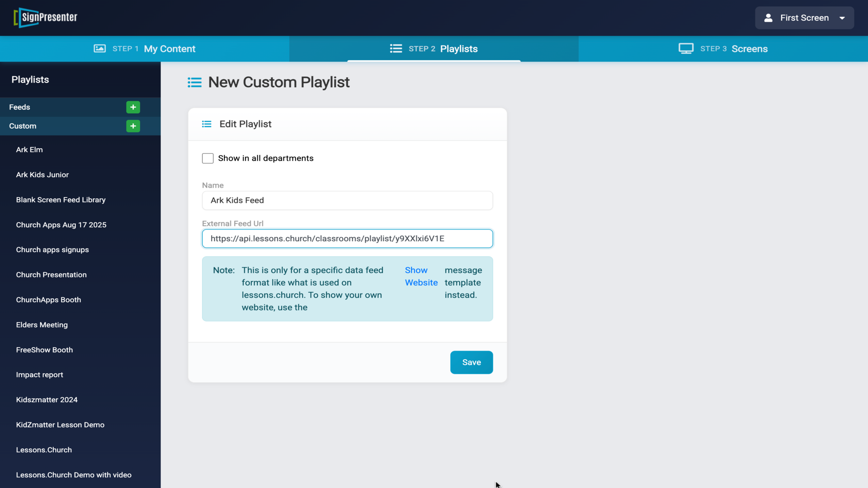Click the green plus next to Feeds
The image size is (868, 488).
pos(133,107)
